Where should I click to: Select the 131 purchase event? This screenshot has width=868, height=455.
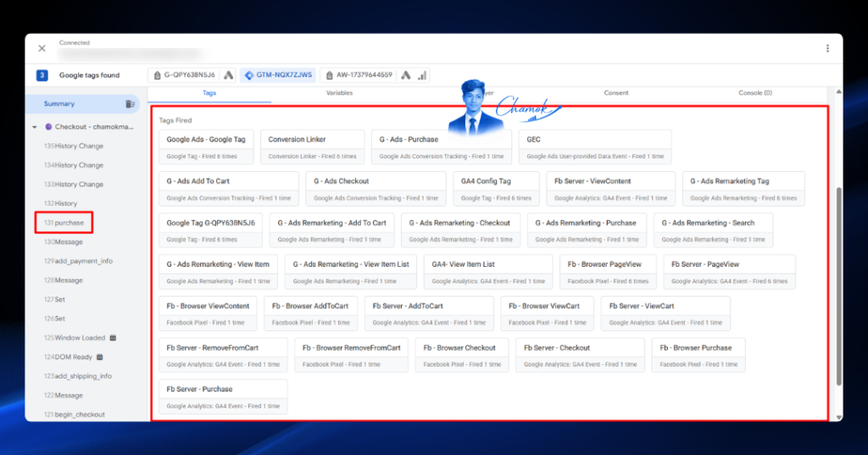64,223
